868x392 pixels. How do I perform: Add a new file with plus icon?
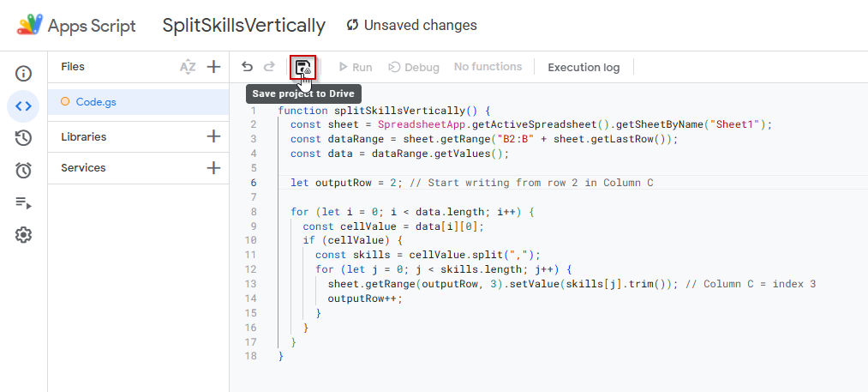click(213, 67)
